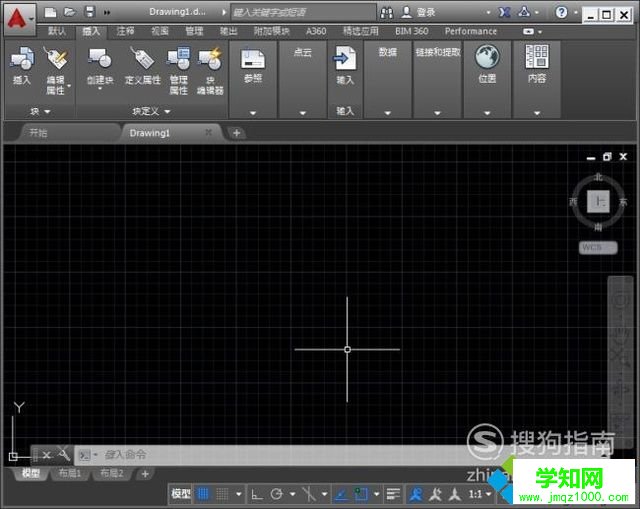640x509 pixels.
Task: Click the 北 north label on ViewCube compass
Action: tap(598, 177)
